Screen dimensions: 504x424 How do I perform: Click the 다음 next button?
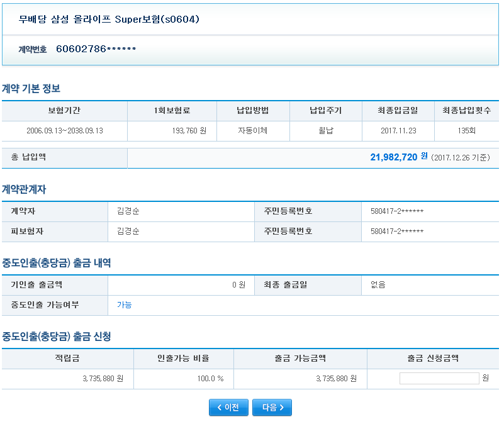272,408
